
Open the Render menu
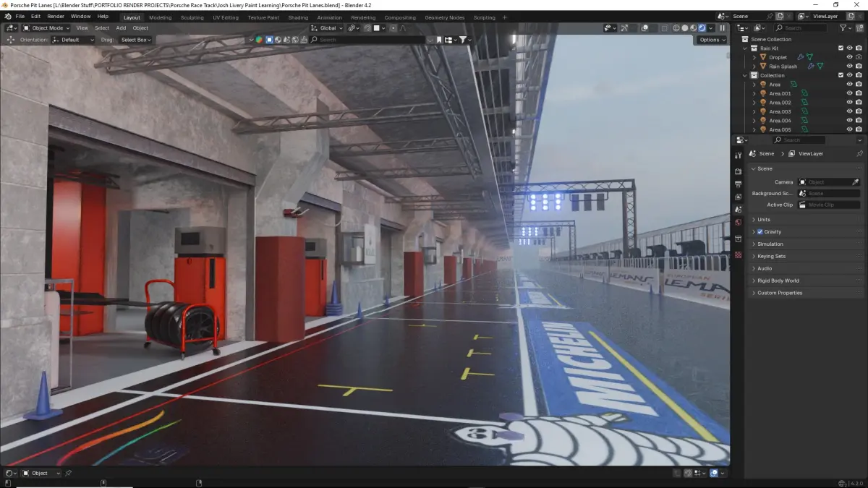(x=56, y=17)
